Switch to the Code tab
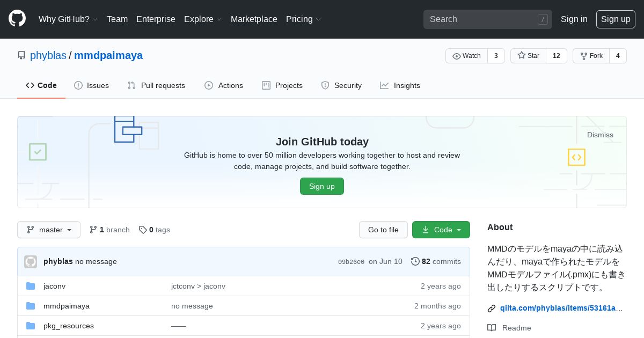Image resolution: width=644 pixels, height=338 pixels. [x=41, y=85]
